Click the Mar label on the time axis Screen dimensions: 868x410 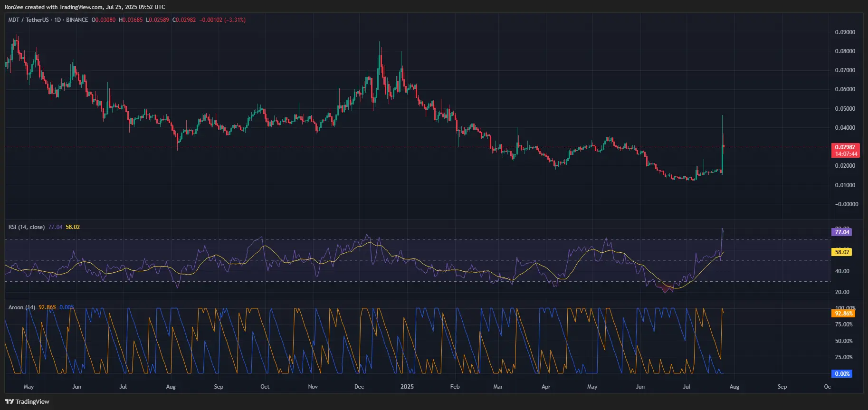498,387
